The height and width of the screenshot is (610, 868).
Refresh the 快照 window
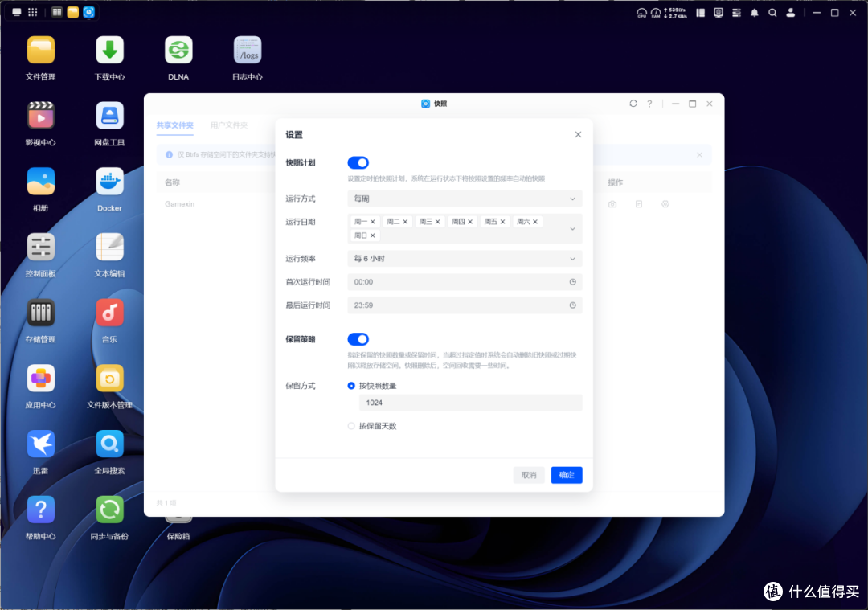[633, 104]
